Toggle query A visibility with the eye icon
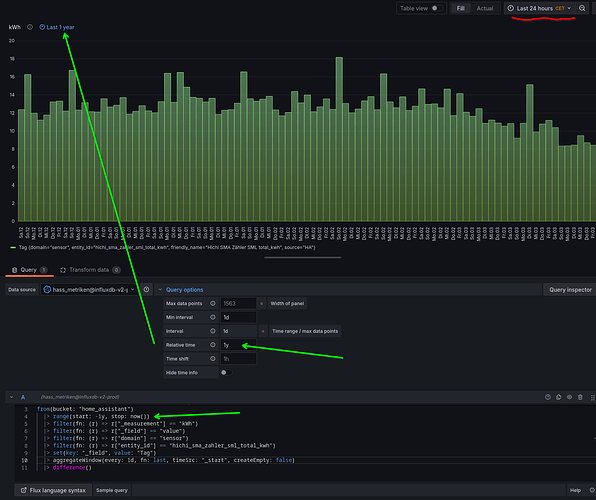The height and width of the screenshot is (500, 596). (569, 397)
